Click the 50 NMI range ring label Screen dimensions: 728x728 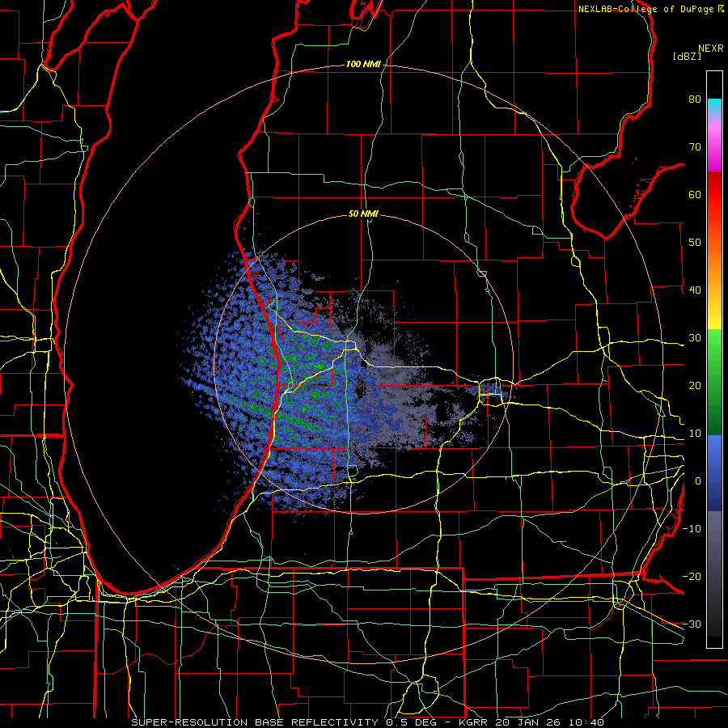[363, 214]
